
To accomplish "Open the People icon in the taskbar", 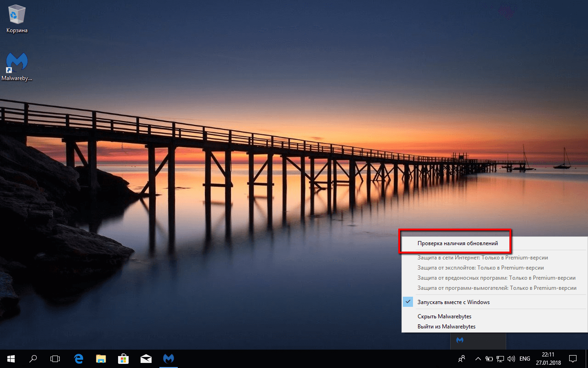I will pyautogui.click(x=462, y=358).
